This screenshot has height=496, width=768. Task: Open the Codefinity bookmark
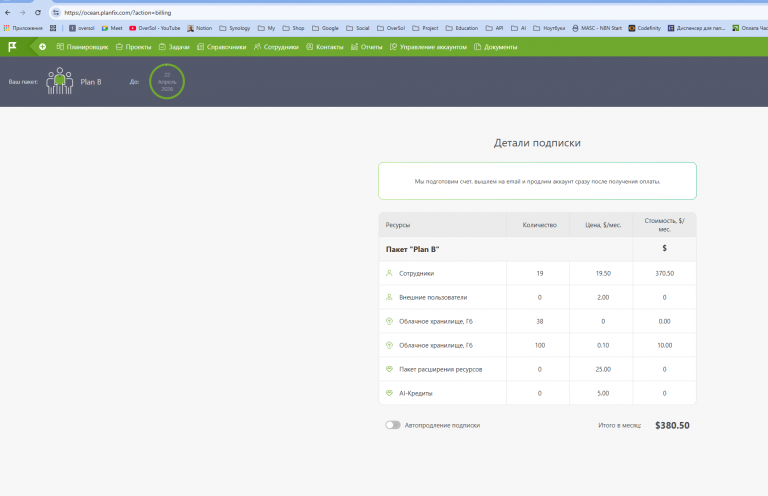645,28
